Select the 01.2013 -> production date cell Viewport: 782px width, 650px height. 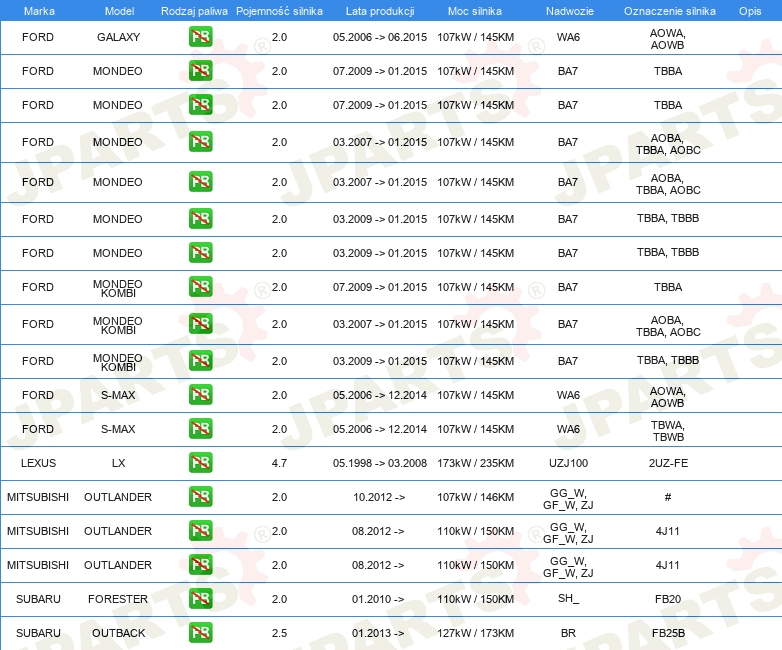point(378,633)
